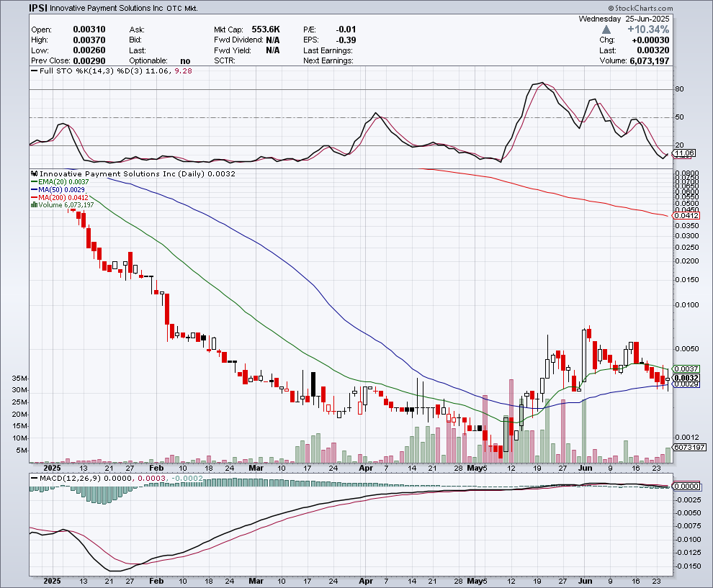Click the Low value 0.00260
The width and height of the screenshot is (713, 588).
pyautogui.click(x=89, y=50)
